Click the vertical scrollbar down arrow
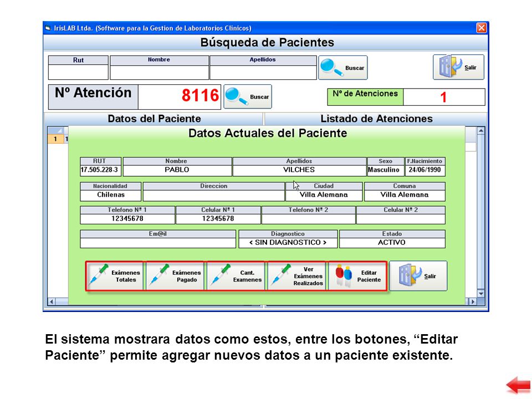This screenshot has height=399, width=532. pos(481,294)
